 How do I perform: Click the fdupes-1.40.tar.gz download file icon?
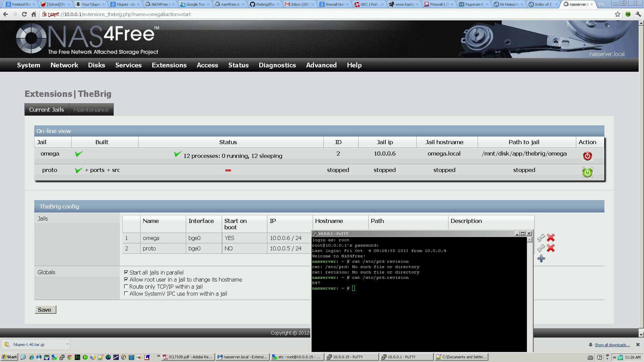7,344
